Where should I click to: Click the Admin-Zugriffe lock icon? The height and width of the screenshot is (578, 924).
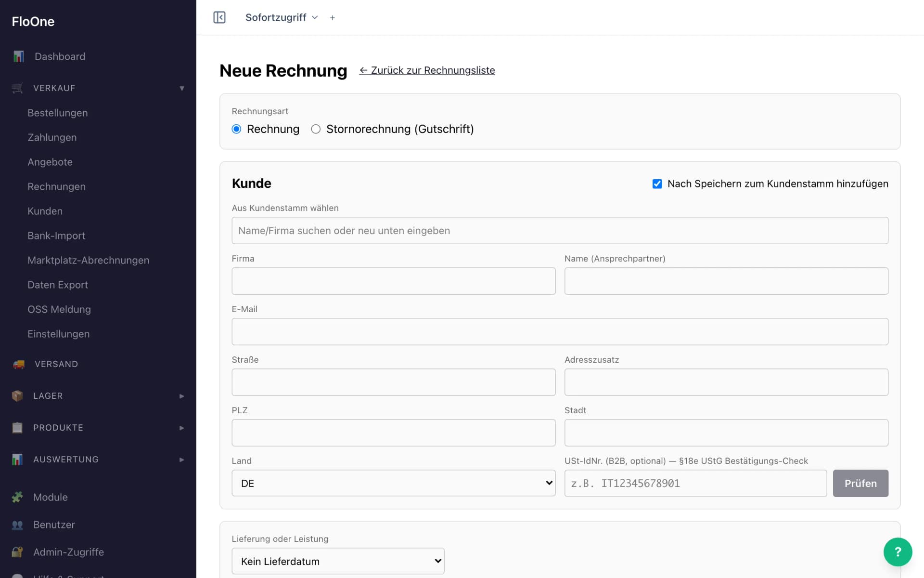pyautogui.click(x=17, y=552)
